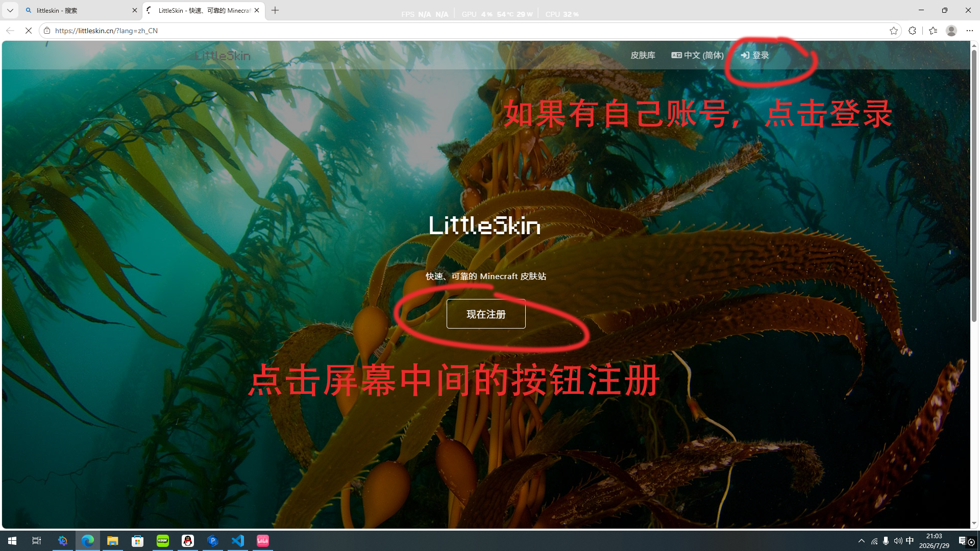Minimize the browser window
The height and width of the screenshot is (551, 980).
pyautogui.click(x=921, y=10)
